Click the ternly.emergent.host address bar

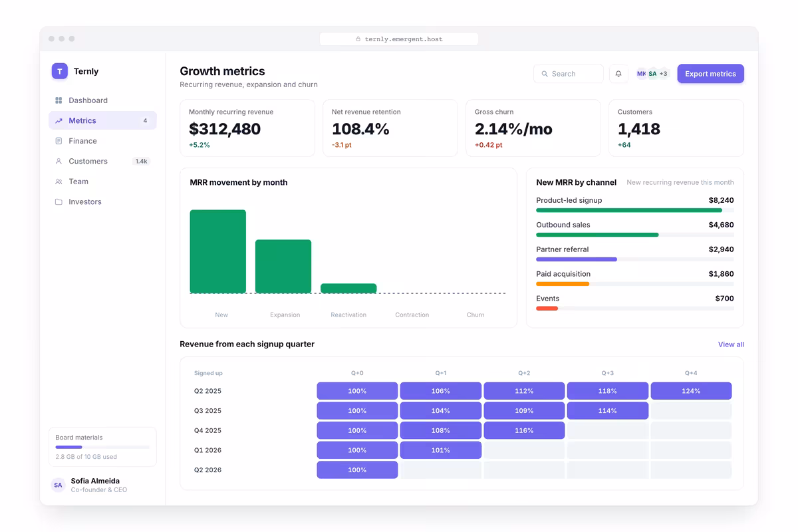(399, 39)
